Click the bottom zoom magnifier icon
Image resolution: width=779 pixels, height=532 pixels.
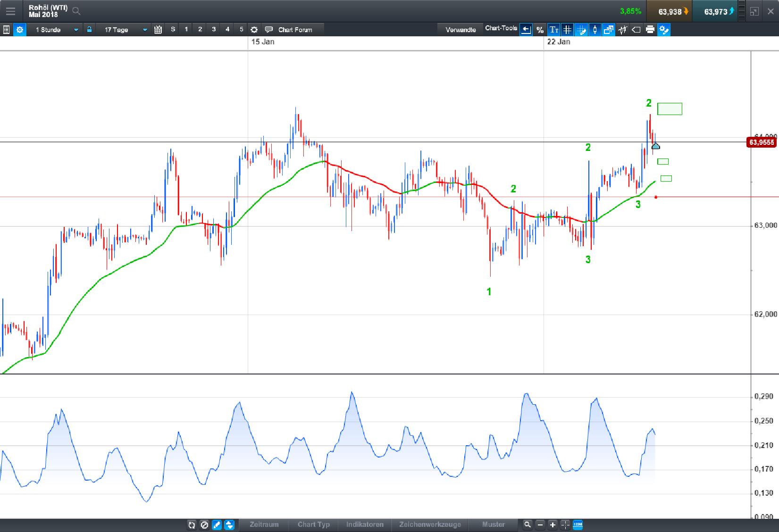tap(528, 524)
